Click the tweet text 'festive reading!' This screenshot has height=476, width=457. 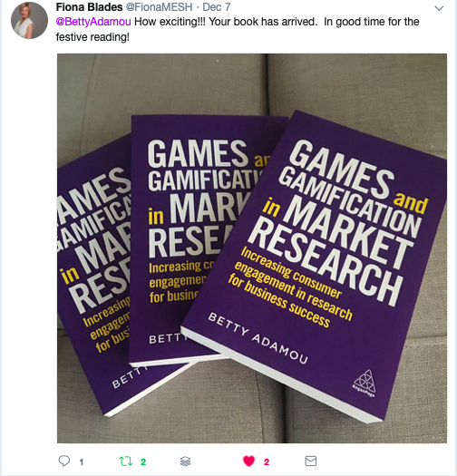coord(92,37)
